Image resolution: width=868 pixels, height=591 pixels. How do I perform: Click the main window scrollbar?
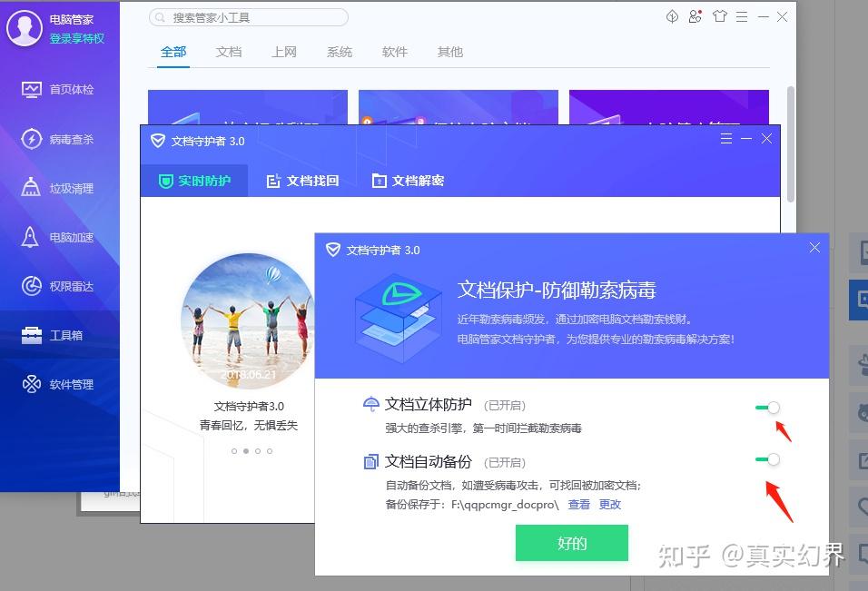point(791,143)
